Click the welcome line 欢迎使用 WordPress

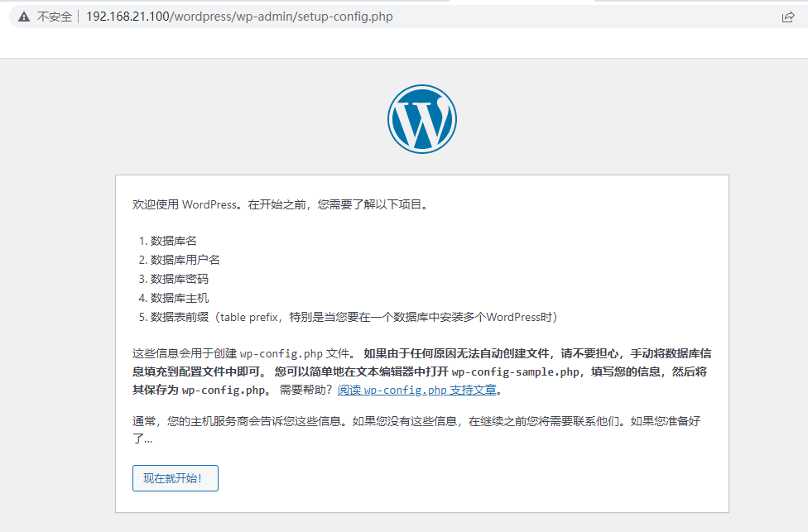tap(281, 204)
